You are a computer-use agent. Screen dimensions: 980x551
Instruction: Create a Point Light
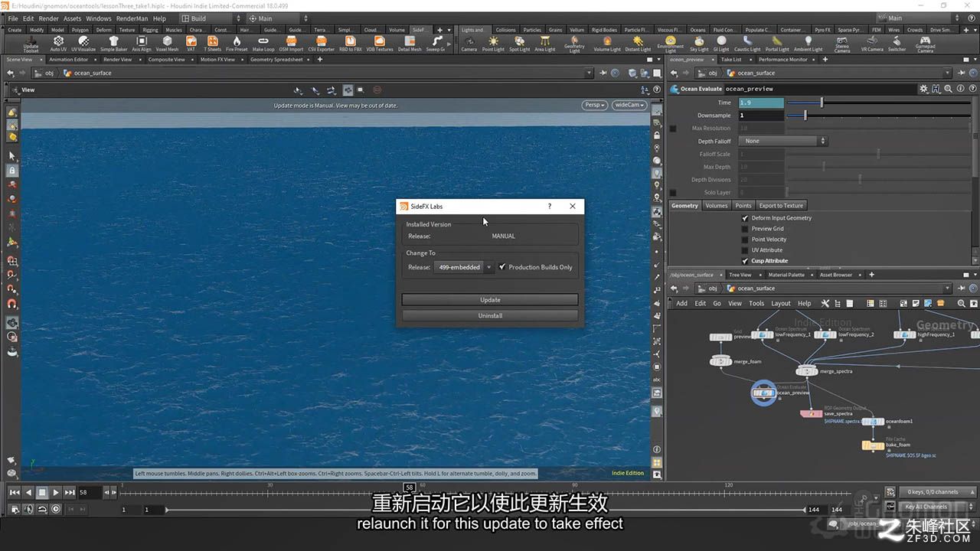(493, 44)
